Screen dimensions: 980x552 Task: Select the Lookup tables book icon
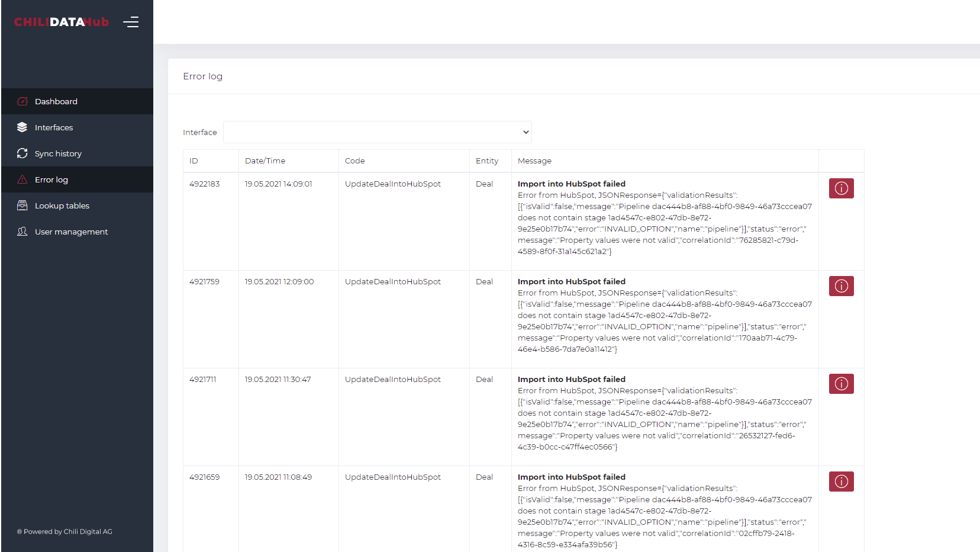click(x=22, y=206)
